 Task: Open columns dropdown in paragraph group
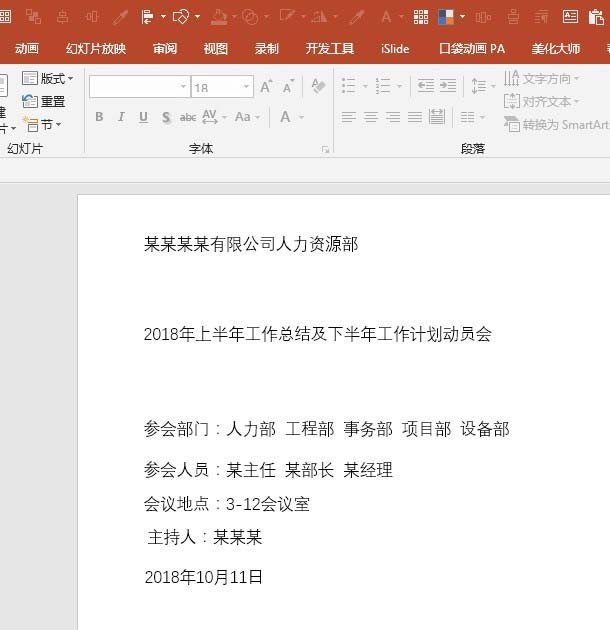click(x=473, y=117)
